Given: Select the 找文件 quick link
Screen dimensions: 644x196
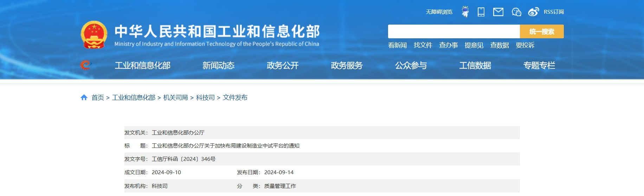Looking at the screenshot, I should [423, 45].
